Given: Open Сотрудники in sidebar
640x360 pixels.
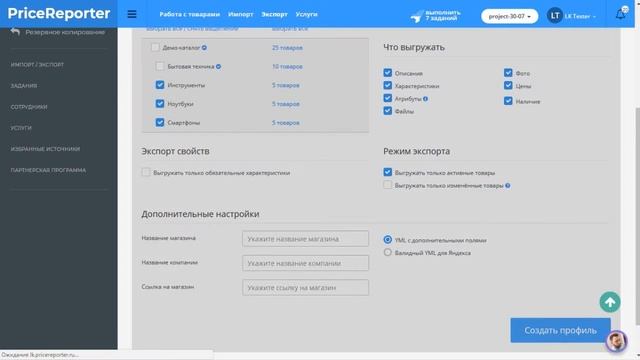Looking at the screenshot, I should click(x=29, y=107).
